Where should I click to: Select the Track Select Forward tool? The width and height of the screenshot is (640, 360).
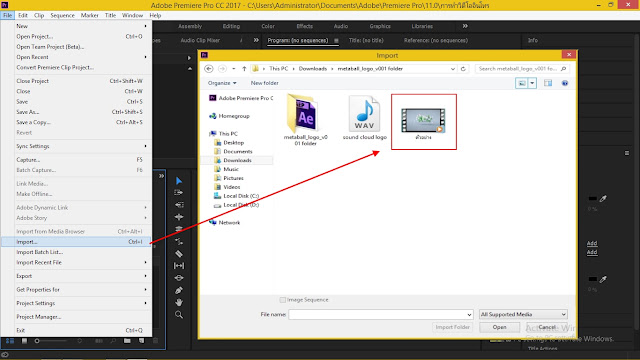coord(179,192)
